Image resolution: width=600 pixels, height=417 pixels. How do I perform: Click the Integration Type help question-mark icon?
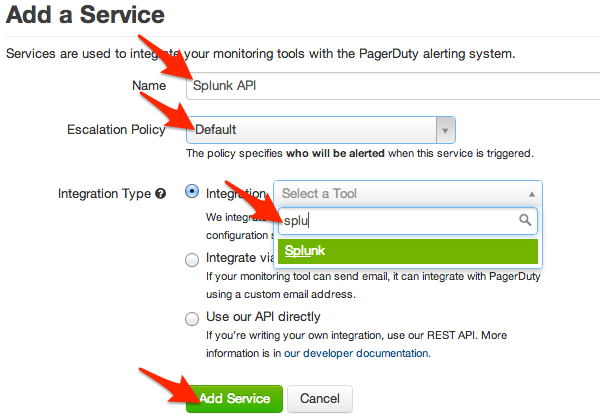(161, 193)
